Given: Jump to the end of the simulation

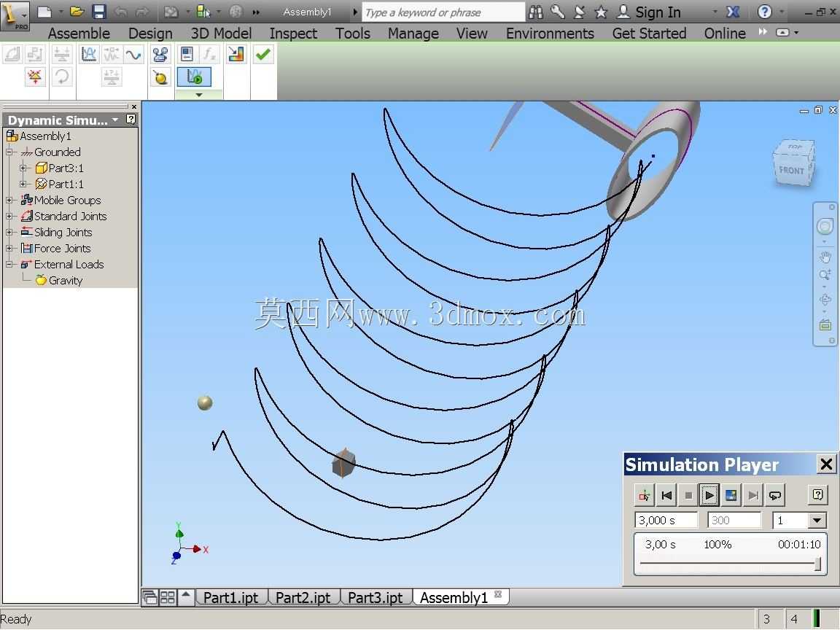Looking at the screenshot, I should 752,495.
